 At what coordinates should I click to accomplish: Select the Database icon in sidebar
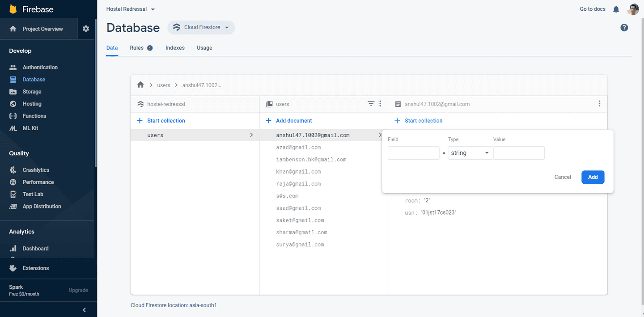point(13,80)
